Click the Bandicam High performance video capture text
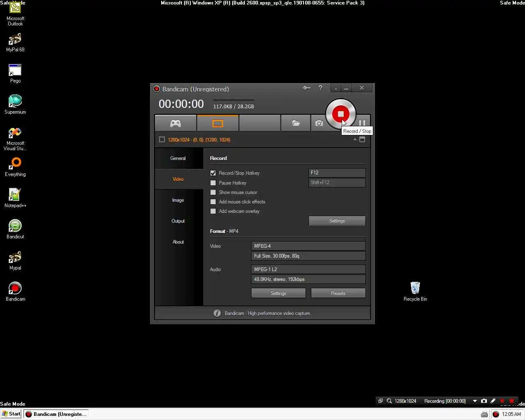Image resolution: width=525 pixels, height=420 pixels. 268,313
